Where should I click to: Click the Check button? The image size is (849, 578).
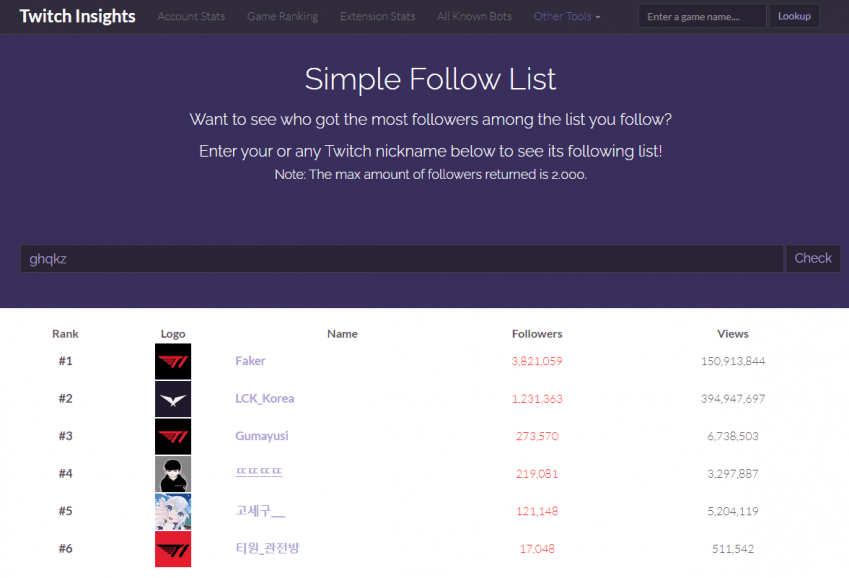click(813, 258)
